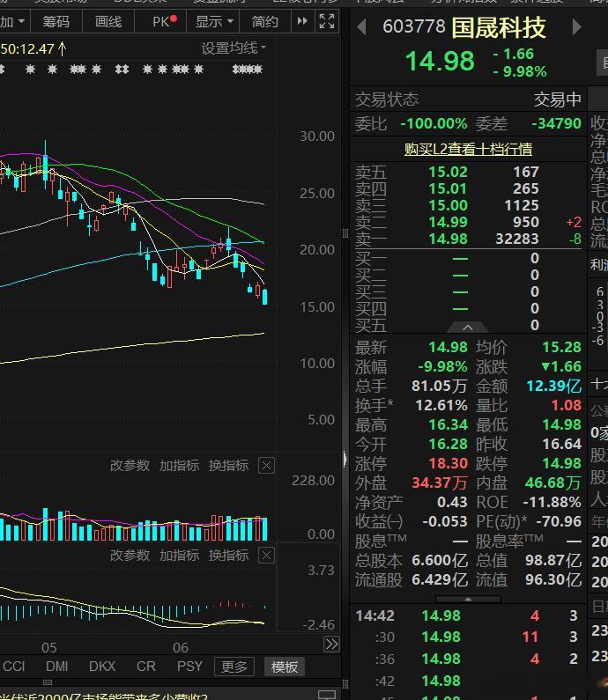The image size is (608, 700).
Task: Click 总值 market cap 98.87亿
Action: point(553,560)
